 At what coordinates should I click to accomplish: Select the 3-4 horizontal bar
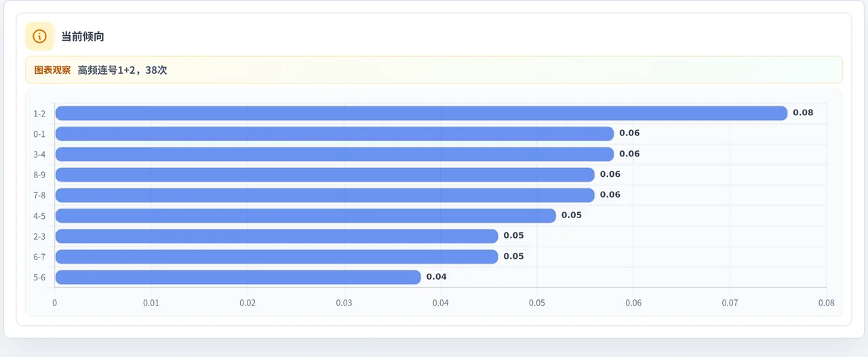334,154
